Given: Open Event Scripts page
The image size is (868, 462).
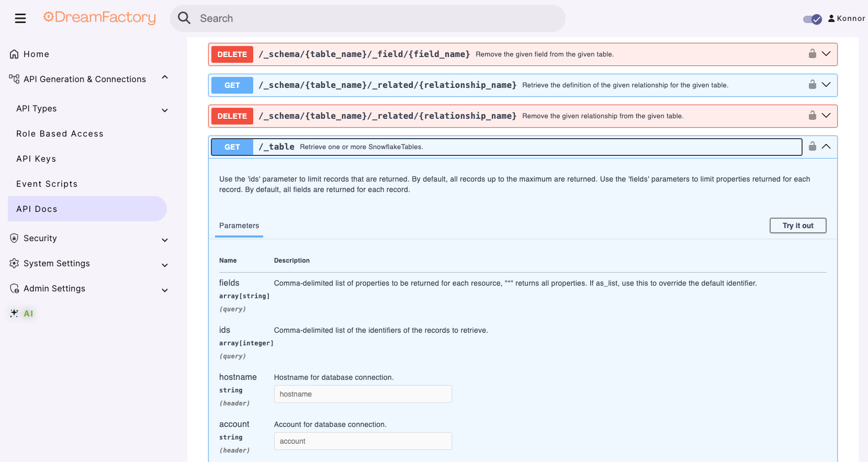Looking at the screenshot, I should pos(47,184).
